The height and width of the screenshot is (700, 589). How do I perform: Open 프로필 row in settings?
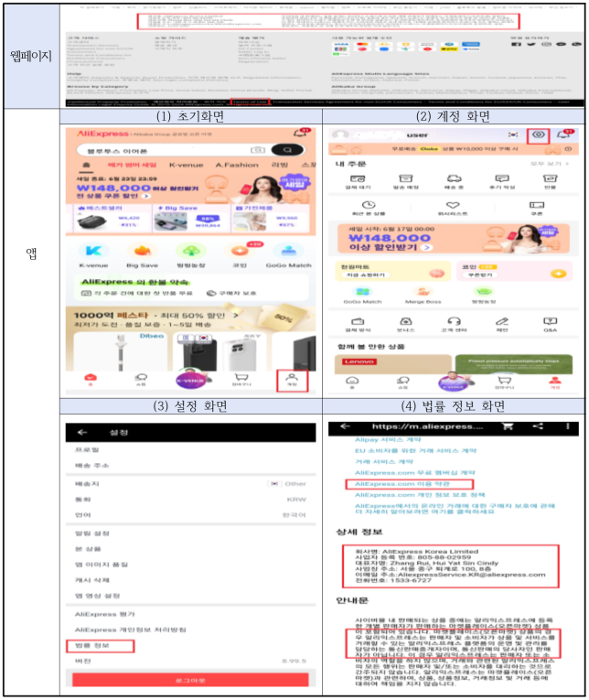190,450
